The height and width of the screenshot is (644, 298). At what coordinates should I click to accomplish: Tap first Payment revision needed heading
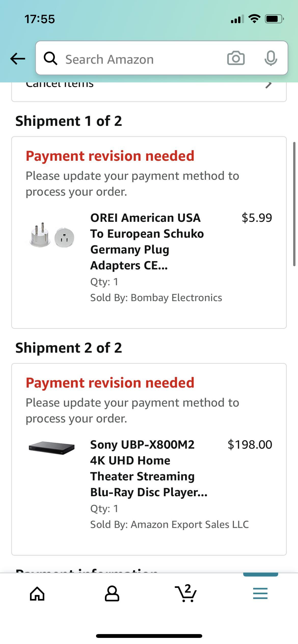tap(110, 156)
